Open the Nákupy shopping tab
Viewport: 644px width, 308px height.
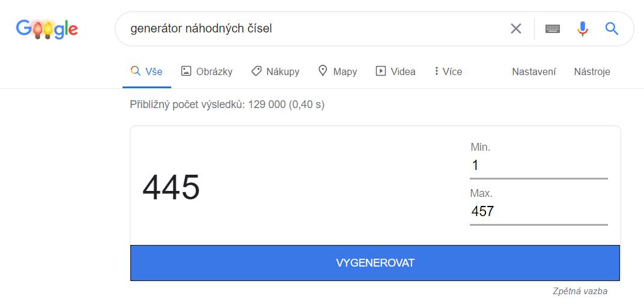(x=275, y=71)
